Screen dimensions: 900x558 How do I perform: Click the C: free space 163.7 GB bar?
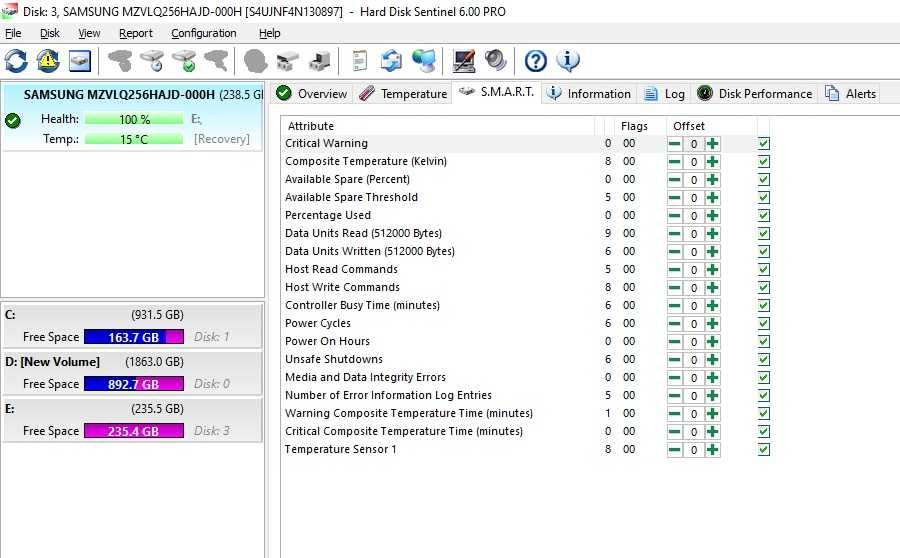point(134,337)
